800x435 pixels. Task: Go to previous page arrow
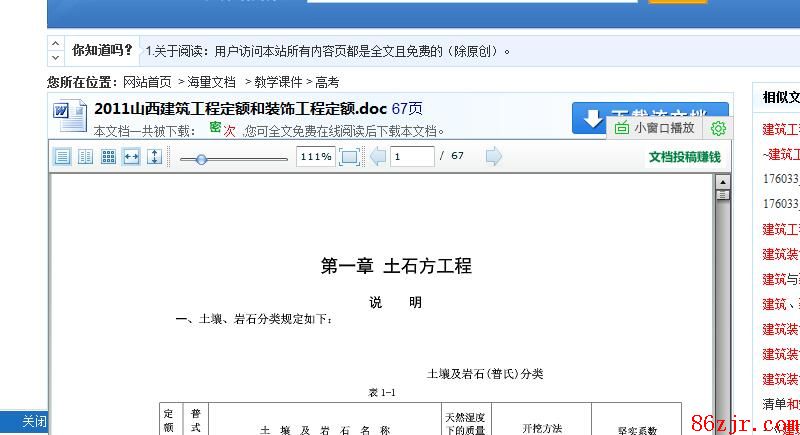coord(378,156)
